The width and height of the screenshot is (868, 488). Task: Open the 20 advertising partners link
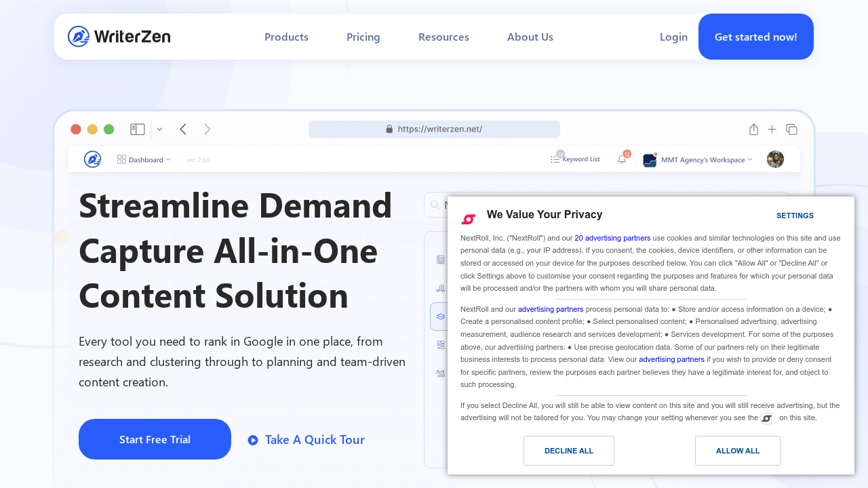612,238
